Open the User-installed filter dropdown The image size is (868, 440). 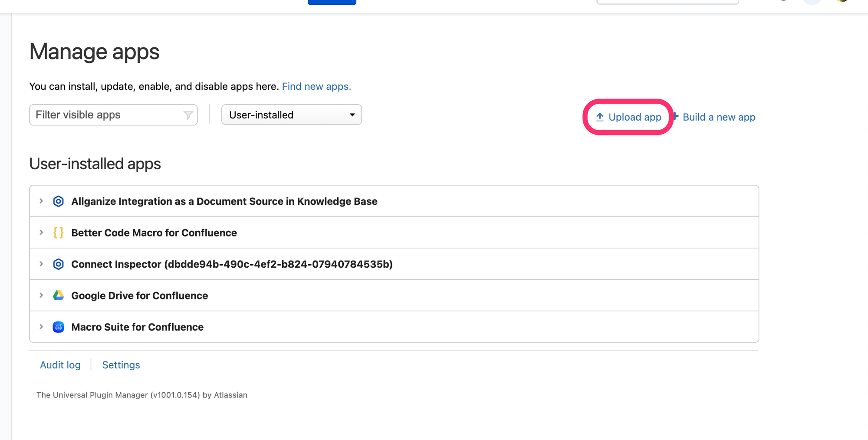pyautogui.click(x=291, y=115)
